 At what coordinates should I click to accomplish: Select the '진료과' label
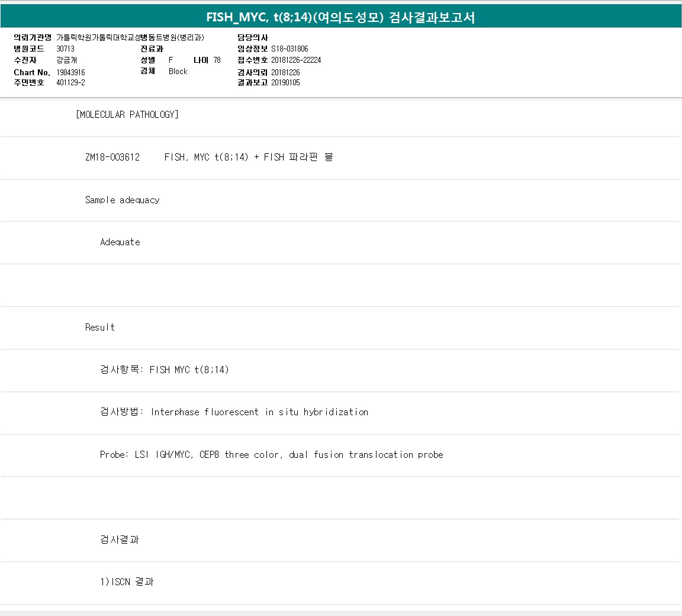[x=152, y=49]
